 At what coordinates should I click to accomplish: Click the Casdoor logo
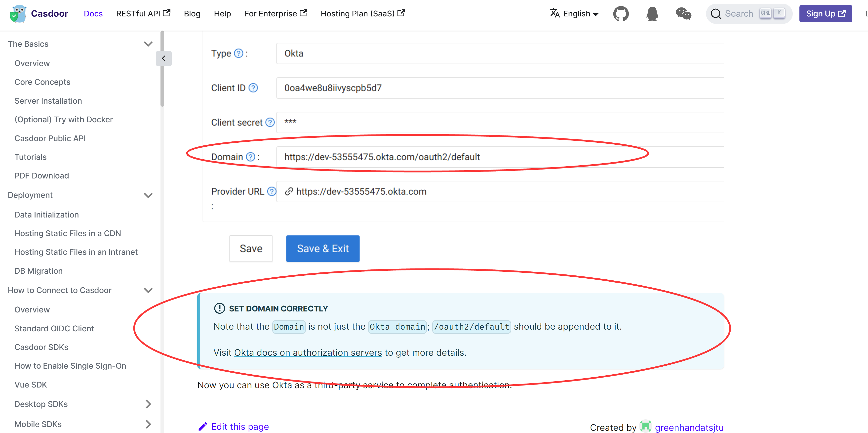click(18, 13)
